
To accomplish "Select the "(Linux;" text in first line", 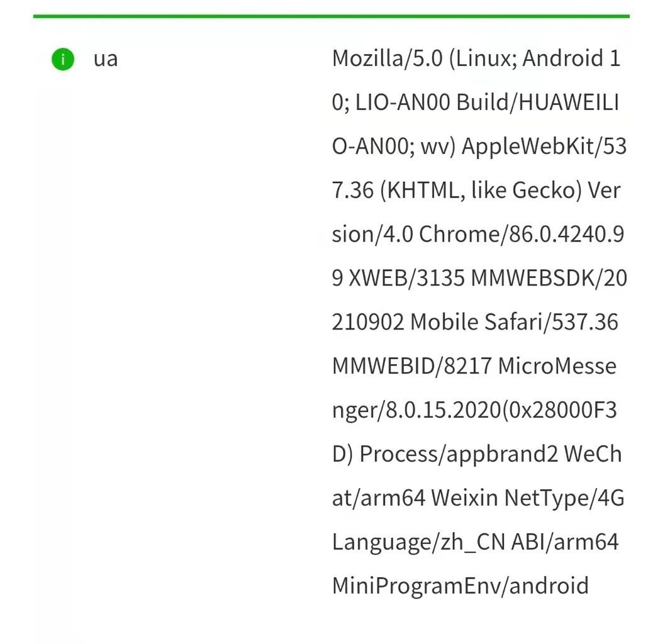I will [483, 59].
